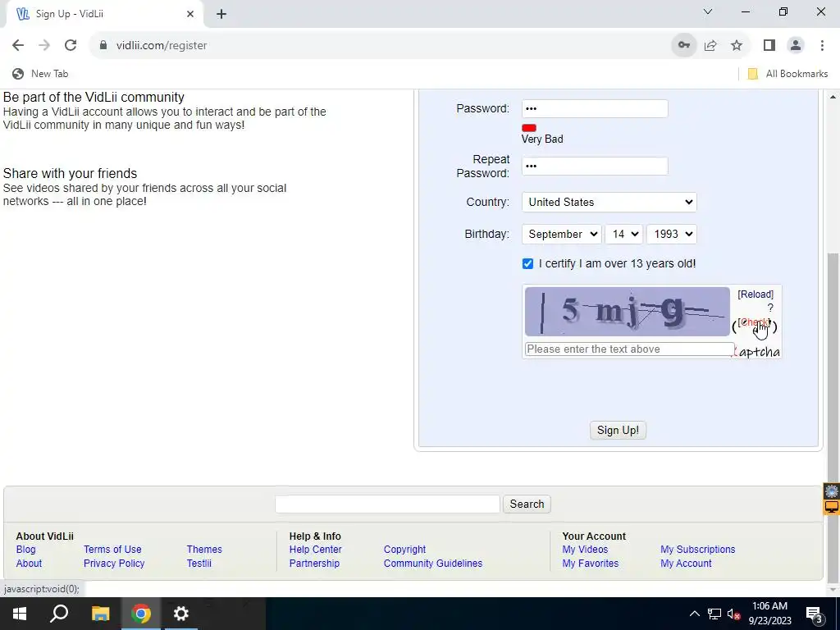Go forward using the browser arrow
Image resolution: width=840 pixels, height=630 pixels.
click(x=44, y=46)
